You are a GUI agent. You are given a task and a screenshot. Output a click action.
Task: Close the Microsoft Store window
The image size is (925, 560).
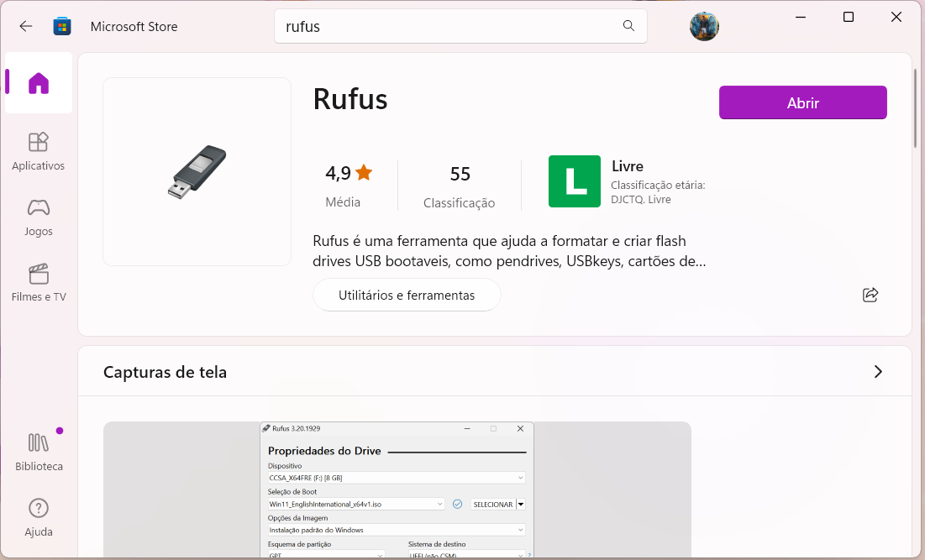point(896,17)
